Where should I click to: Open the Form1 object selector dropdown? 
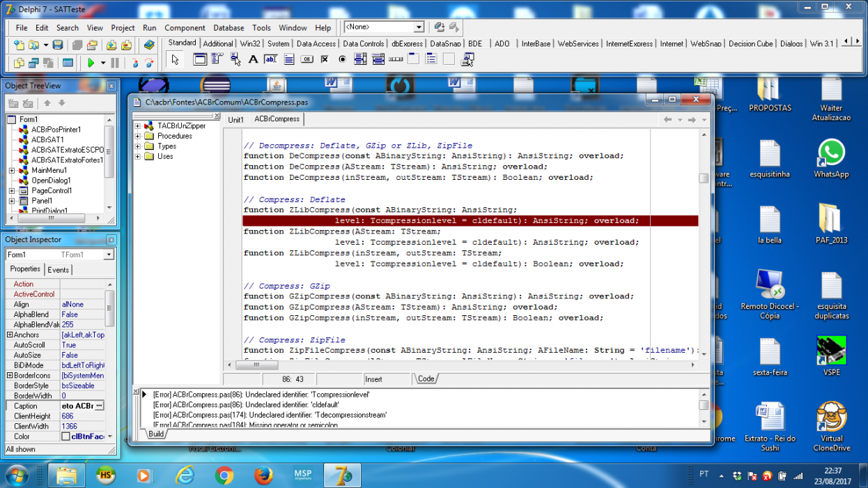pos(109,254)
